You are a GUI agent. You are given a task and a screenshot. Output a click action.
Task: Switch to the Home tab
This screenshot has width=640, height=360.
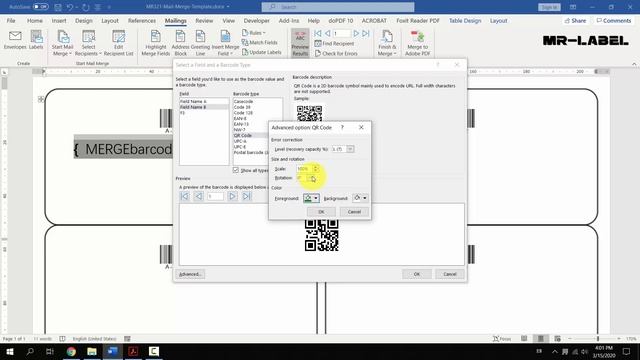click(x=35, y=20)
